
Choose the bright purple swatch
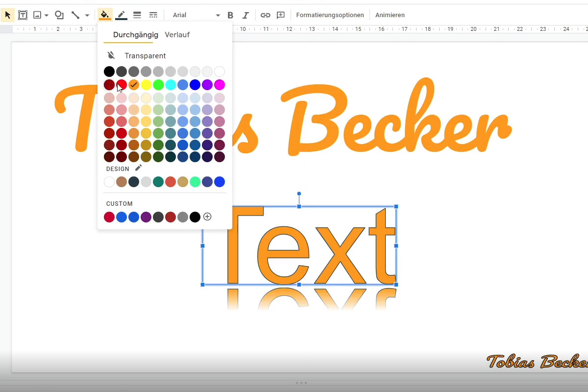tap(207, 85)
